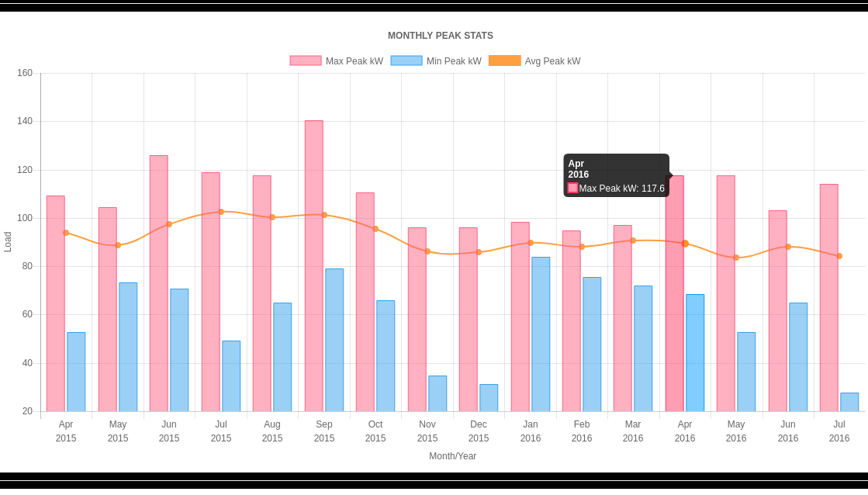Viewport: 868px width, 495px height.
Task: Select the highlighted Apr 2016 max peak bar
Action: click(x=675, y=293)
